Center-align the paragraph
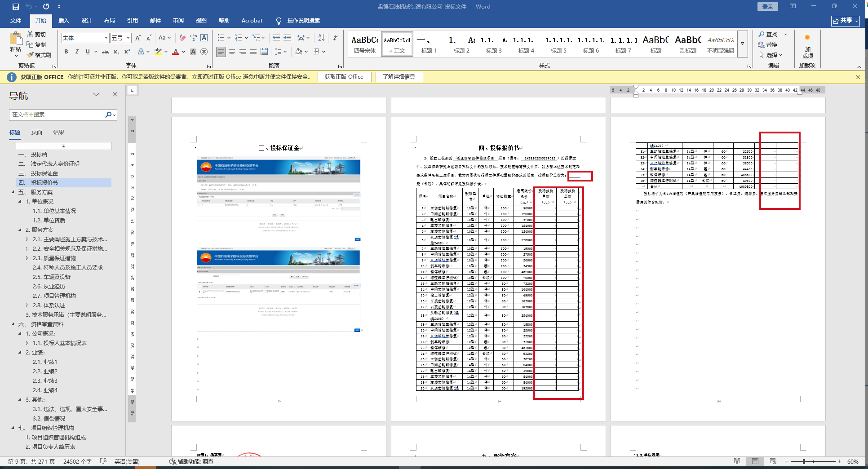 click(x=232, y=52)
